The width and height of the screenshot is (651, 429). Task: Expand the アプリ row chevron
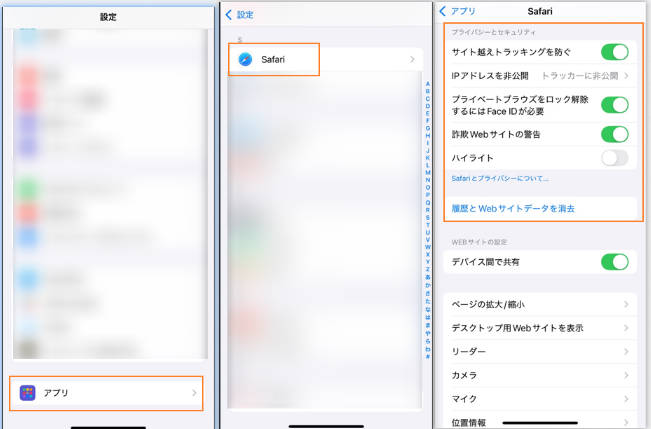pos(194,393)
